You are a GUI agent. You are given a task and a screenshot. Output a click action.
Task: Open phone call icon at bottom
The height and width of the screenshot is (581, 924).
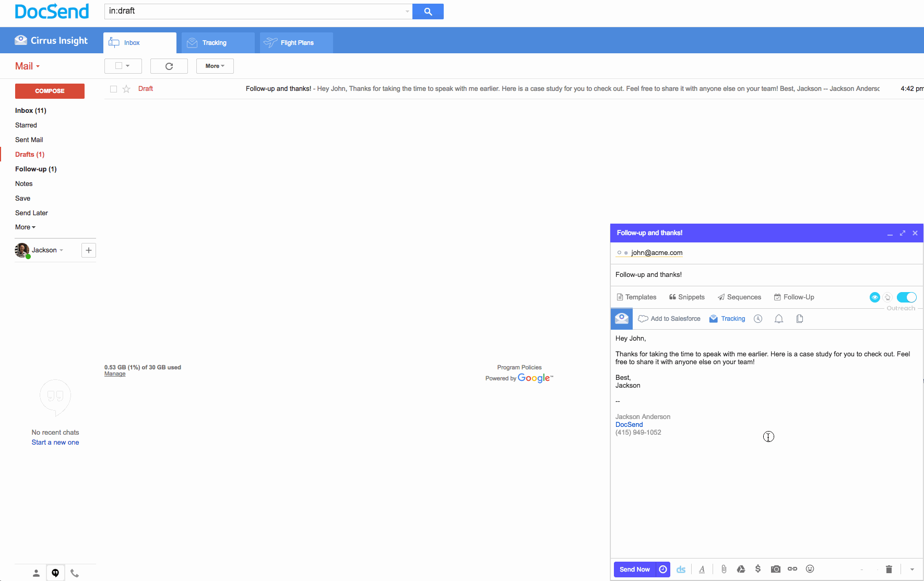pos(75,573)
